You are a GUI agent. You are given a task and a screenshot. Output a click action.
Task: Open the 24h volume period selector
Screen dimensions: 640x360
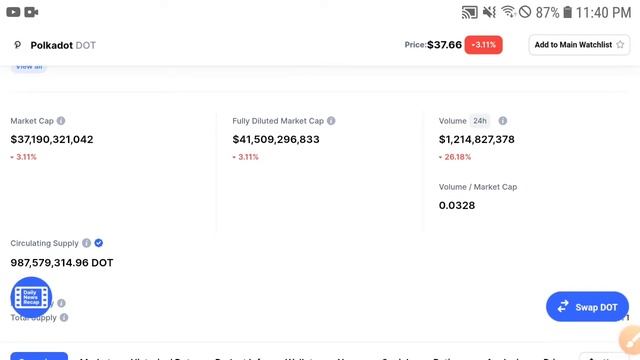480,121
